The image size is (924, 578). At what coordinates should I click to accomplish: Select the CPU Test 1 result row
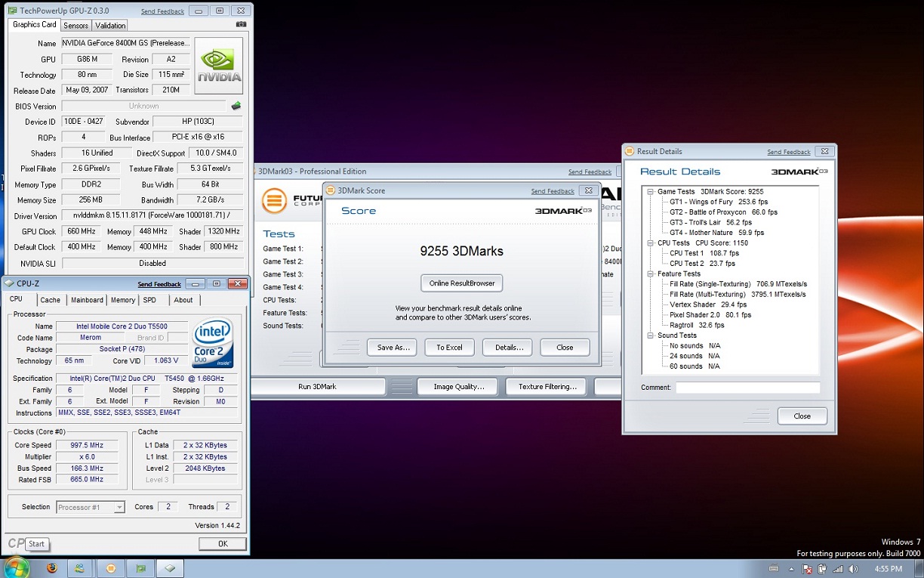point(704,253)
